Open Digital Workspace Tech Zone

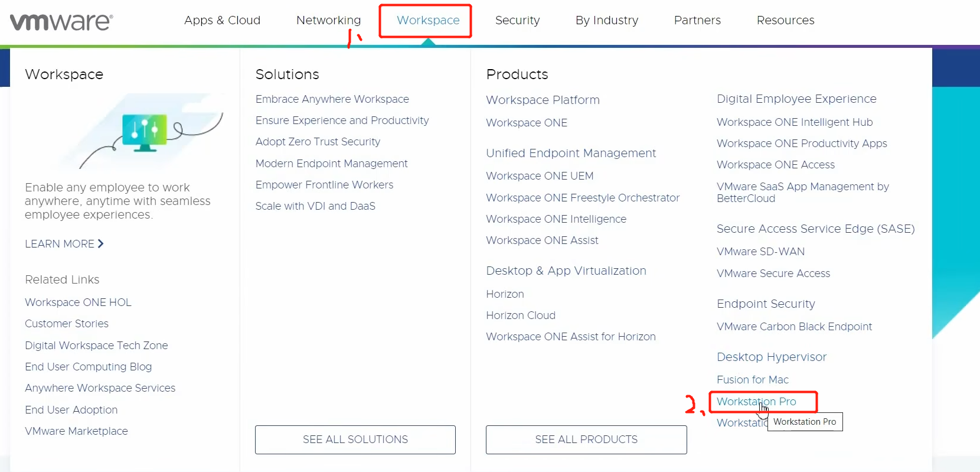coord(96,345)
